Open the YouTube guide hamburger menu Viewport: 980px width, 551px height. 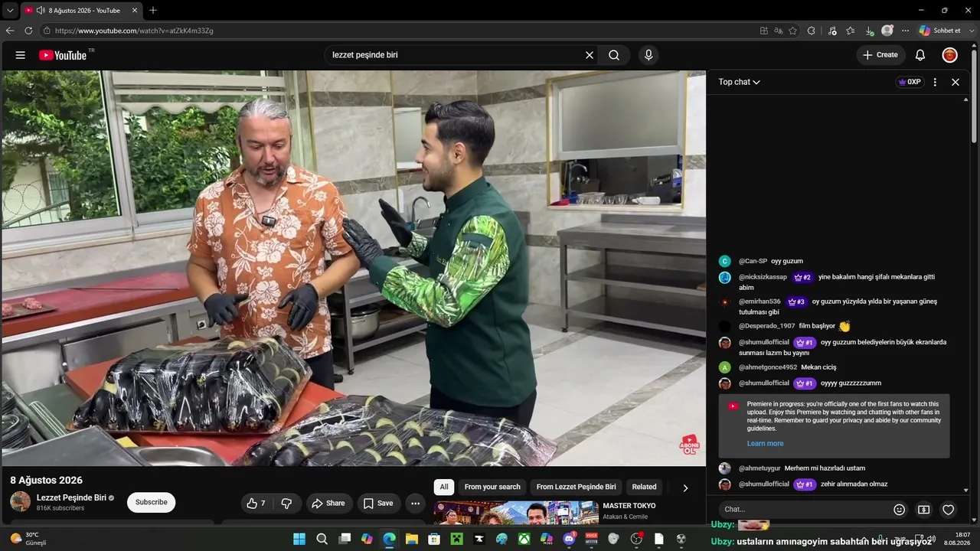pyautogui.click(x=21, y=55)
